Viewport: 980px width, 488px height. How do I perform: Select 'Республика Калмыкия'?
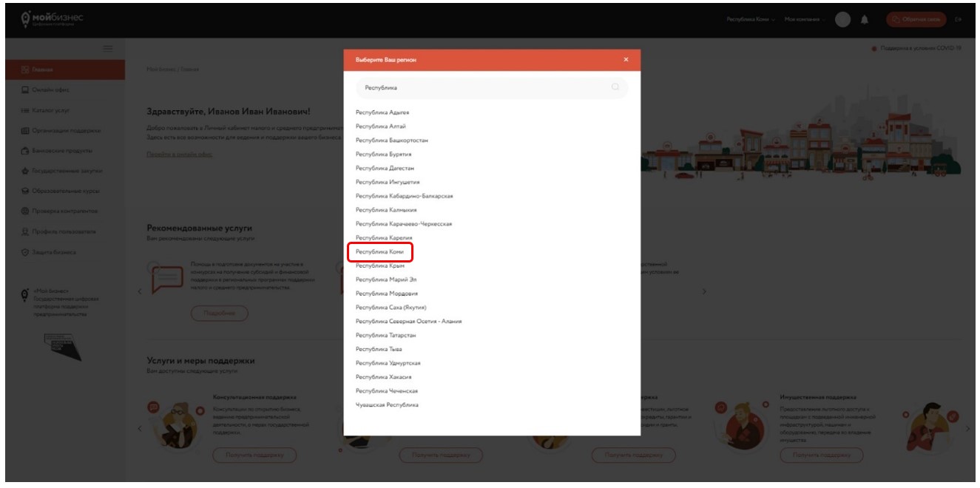(x=385, y=210)
